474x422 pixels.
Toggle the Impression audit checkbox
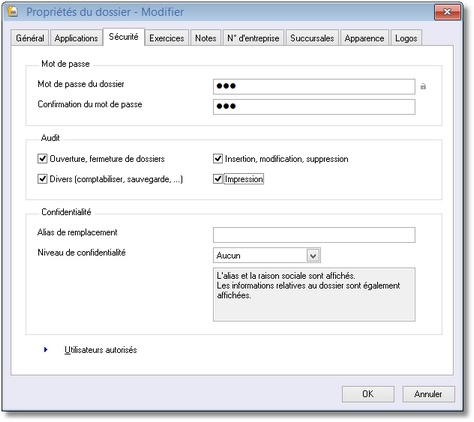click(x=218, y=179)
